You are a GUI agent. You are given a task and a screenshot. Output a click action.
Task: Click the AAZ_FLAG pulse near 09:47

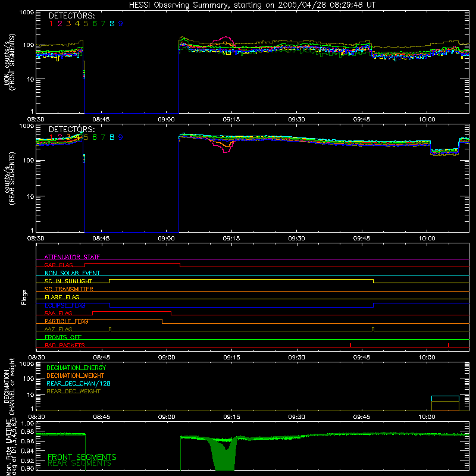click(373, 330)
